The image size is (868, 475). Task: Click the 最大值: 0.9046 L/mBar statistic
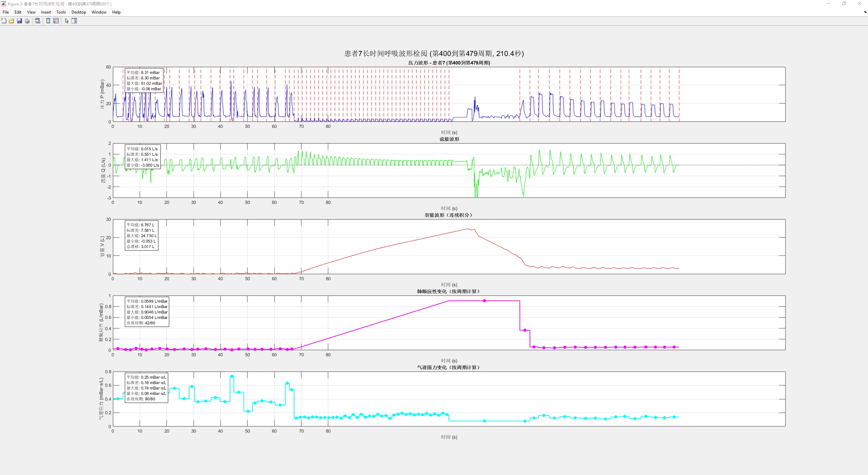[x=147, y=312]
